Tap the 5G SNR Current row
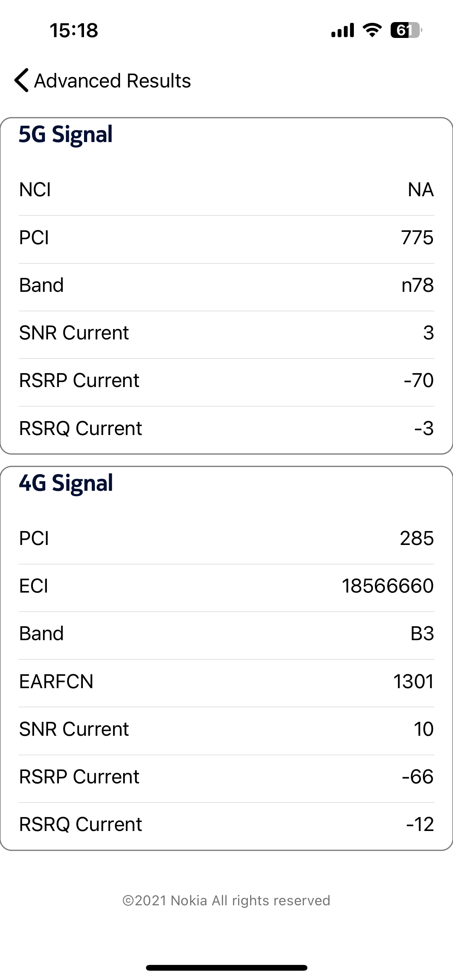 click(226, 333)
